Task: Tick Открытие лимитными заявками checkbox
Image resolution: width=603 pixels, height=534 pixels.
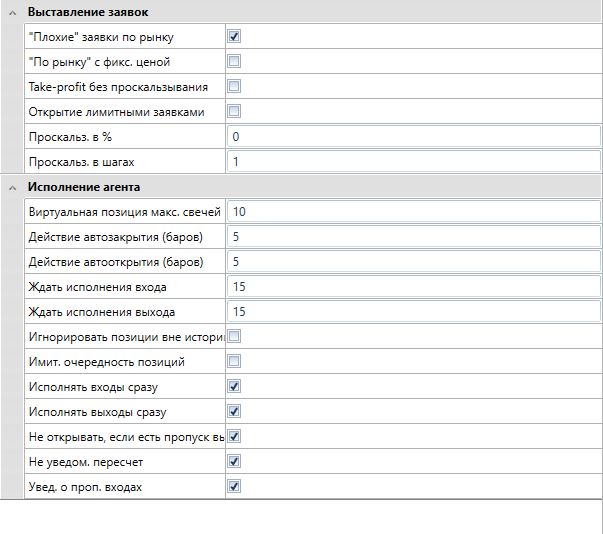Action: (234, 112)
